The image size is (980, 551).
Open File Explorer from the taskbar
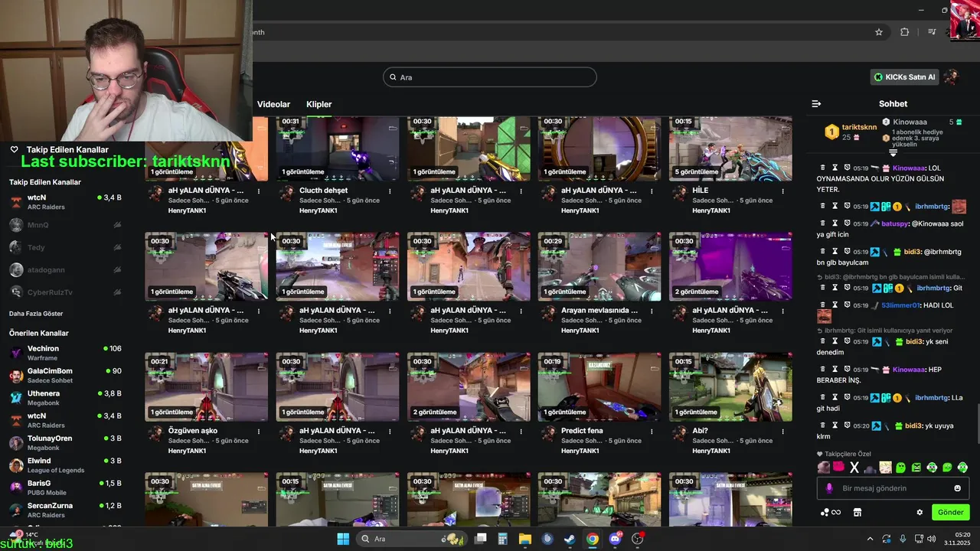tap(525, 539)
